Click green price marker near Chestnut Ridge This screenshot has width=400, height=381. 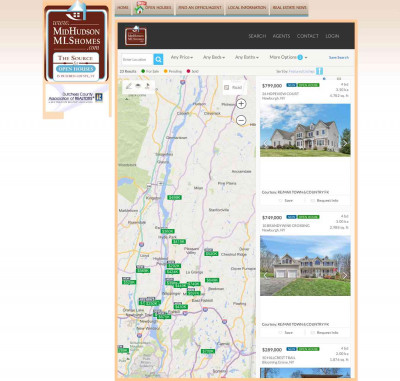pos(211,254)
